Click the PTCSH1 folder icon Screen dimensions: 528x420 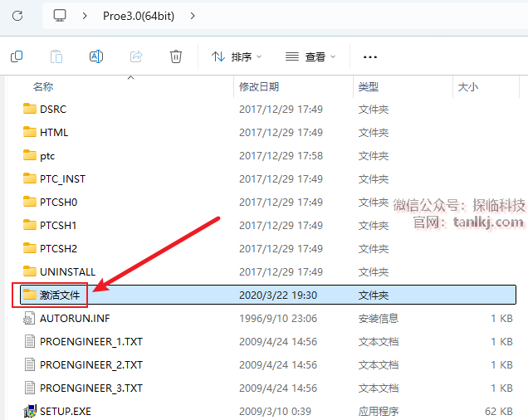click(x=30, y=225)
